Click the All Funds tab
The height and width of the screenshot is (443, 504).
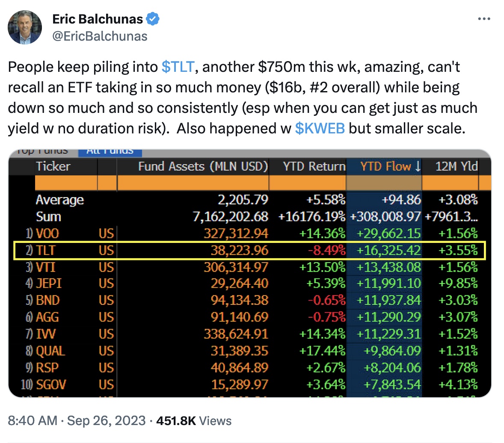[x=110, y=151]
